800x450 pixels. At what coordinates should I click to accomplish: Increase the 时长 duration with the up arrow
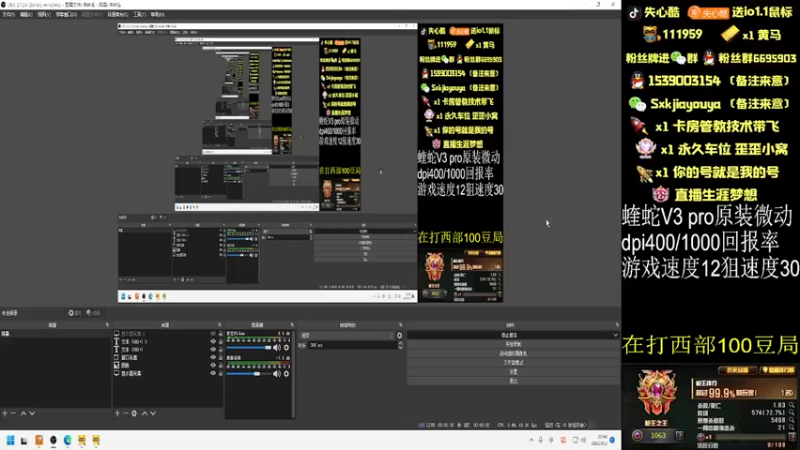pyautogui.click(x=400, y=343)
